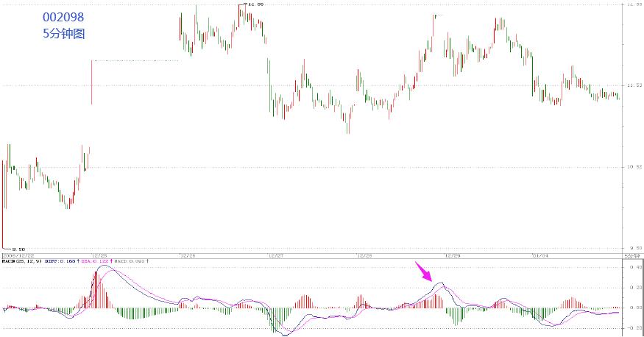Viewport: 644px width, 337px height.
Task: Select the 12/25 date marker on time axis
Action: click(x=100, y=255)
